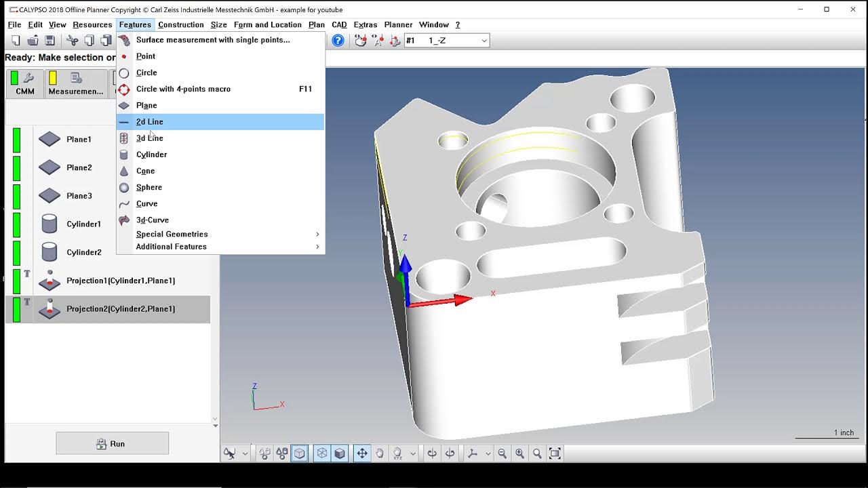Open the CMM tab button
Image resolution: width=868 pixels, height=488 pixels.
(x=24, y=84)
